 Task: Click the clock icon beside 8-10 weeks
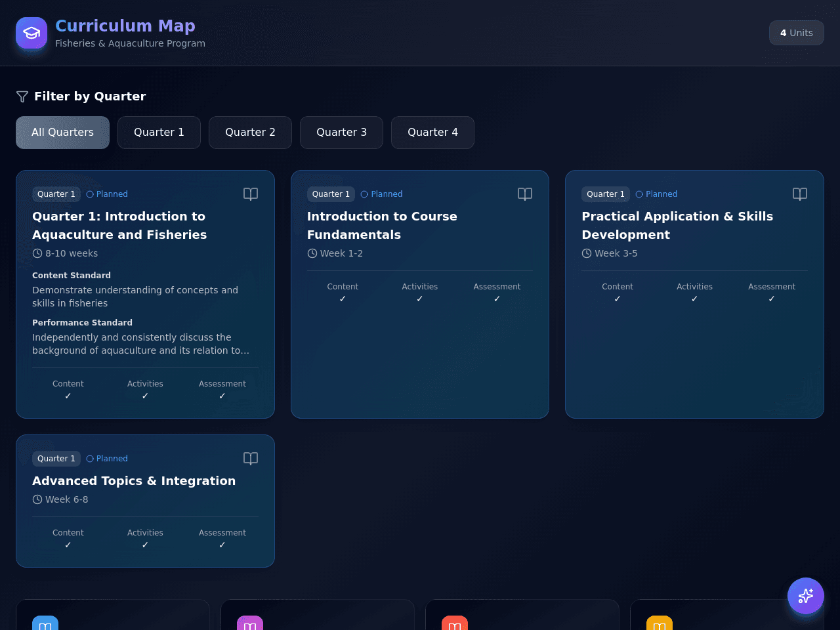(x=37, y=253)
